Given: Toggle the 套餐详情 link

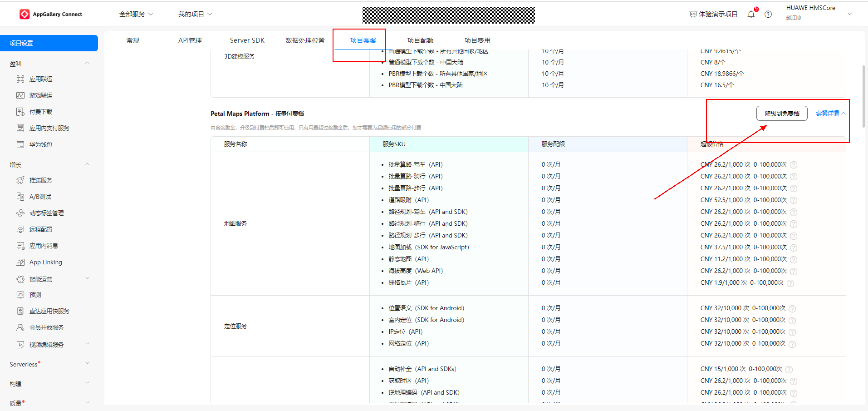Looking at the screenshot, I should pyautogui.click(x=830, y=114).
